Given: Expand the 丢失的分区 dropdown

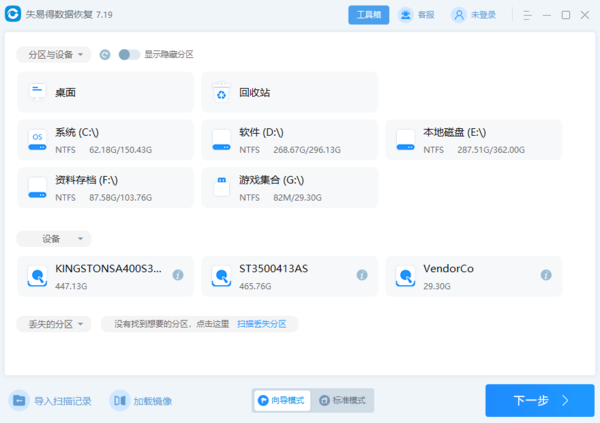Looking at the screenshot, I should click(x=54, y=324).
